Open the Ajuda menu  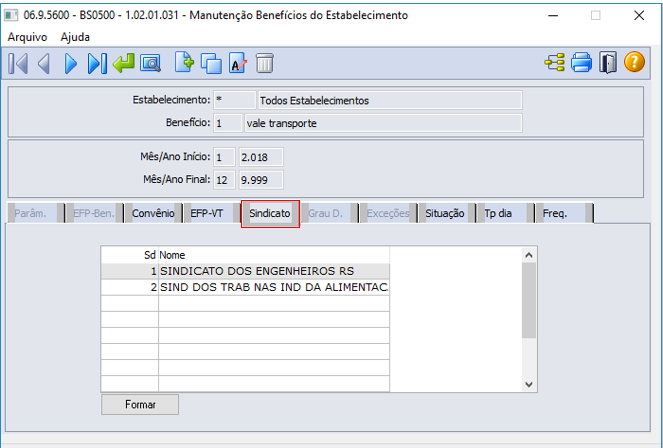pos(75,37)
